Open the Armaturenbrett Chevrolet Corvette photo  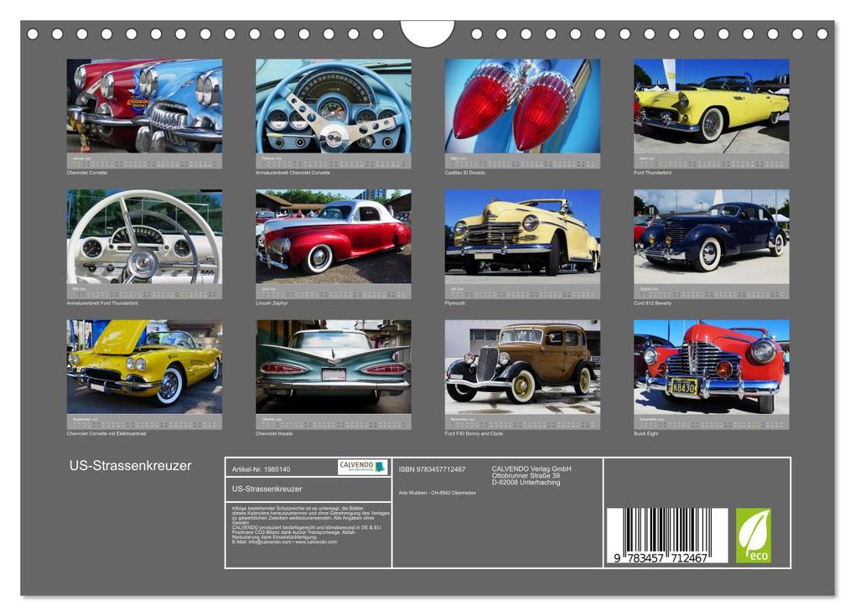pyautogui.click(x=333, y=105)
